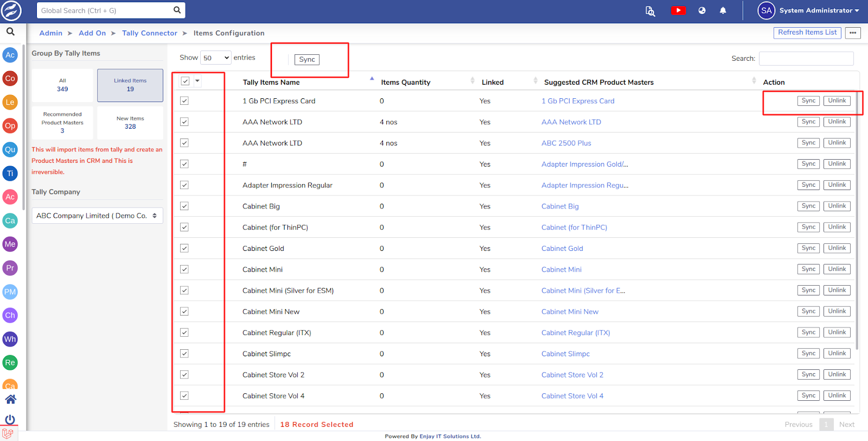
Task: Click the globe icon in header
Action: pos(702,10)
